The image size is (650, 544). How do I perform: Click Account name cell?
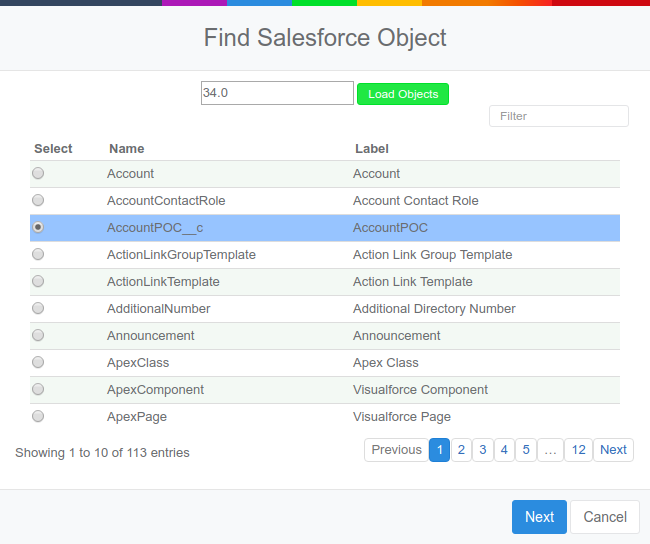tap(131, 174)
